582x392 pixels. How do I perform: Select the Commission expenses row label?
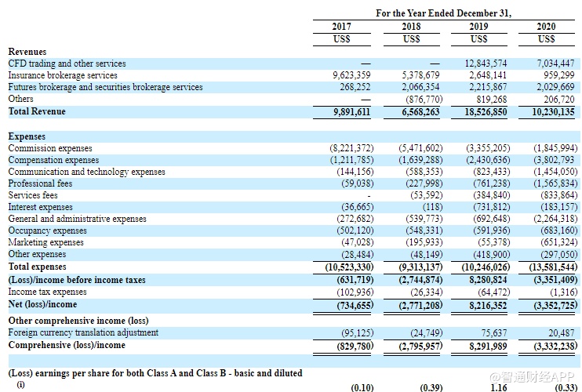coord(50,148)
